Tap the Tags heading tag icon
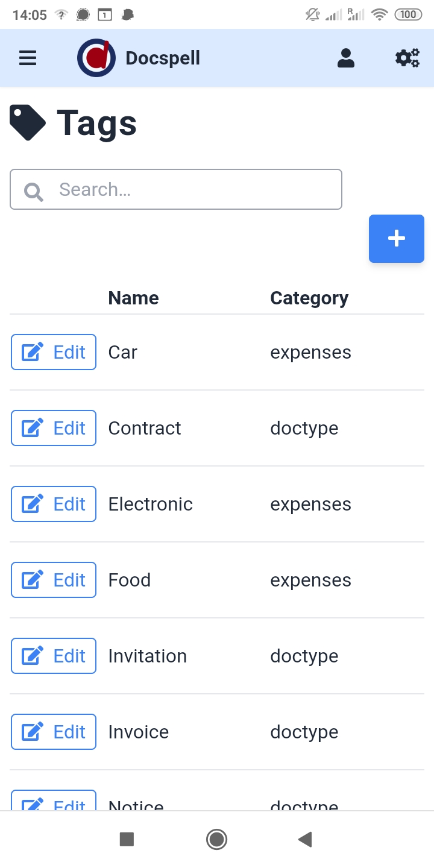 (28, 123)
